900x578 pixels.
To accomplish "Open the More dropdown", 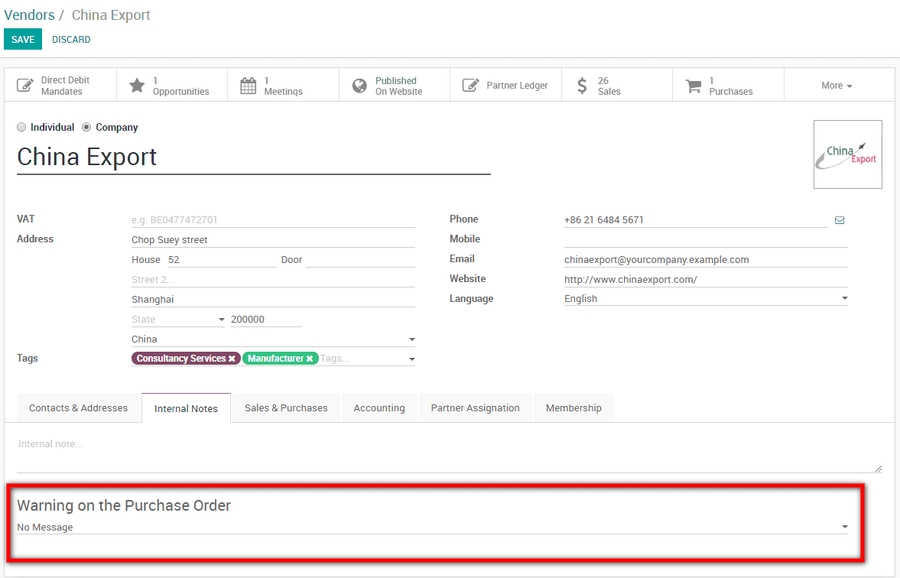I will (x=838, y=84).
